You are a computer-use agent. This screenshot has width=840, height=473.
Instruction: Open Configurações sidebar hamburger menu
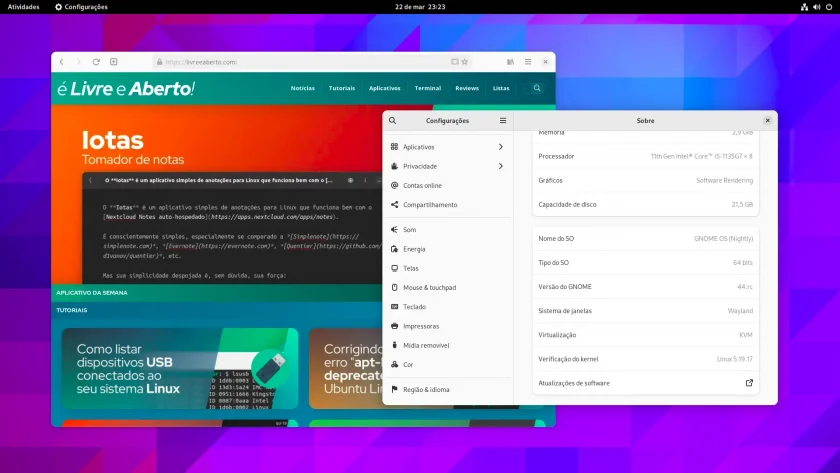coord(502,121)
